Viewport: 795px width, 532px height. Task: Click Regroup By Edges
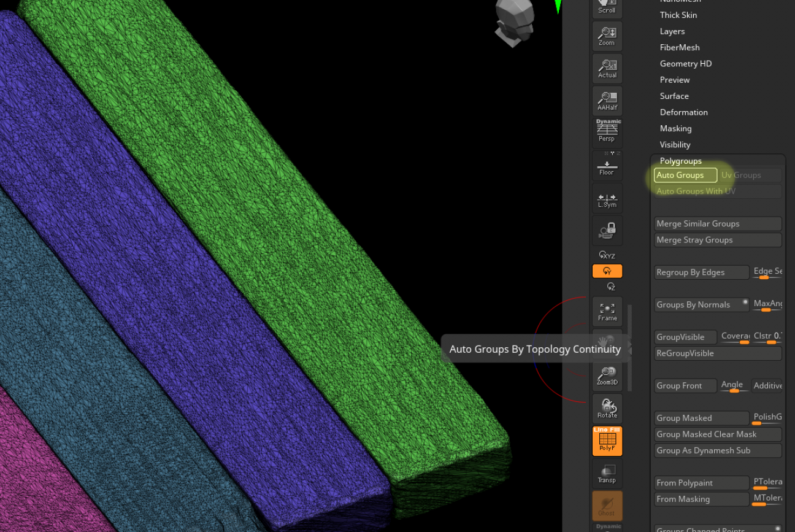pyautogui.click(x=701, y=272)
